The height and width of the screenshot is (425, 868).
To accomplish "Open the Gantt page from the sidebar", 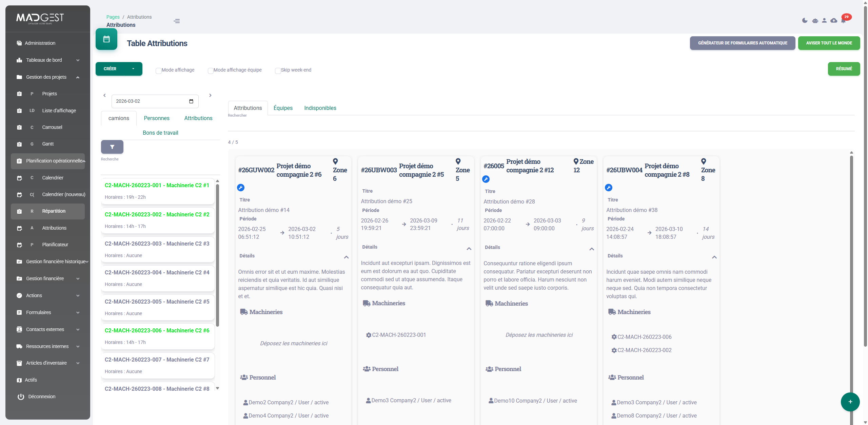I will (47, 144).
